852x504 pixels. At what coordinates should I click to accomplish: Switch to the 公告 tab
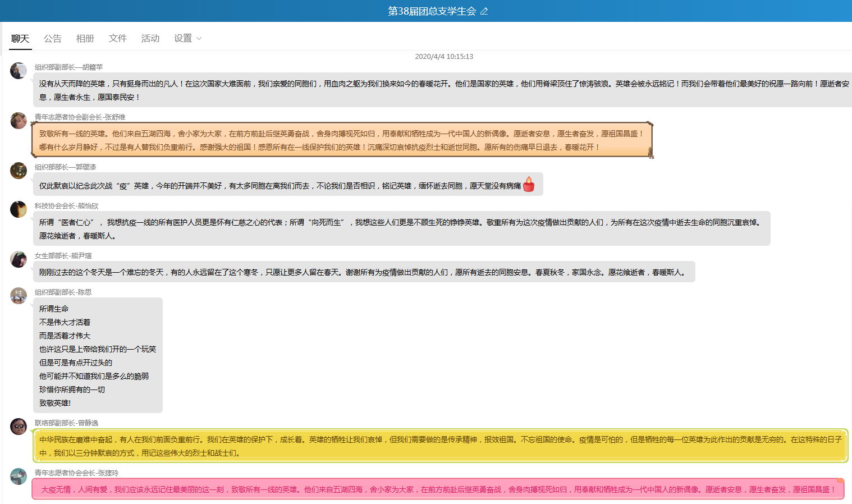tap(53, 38)
